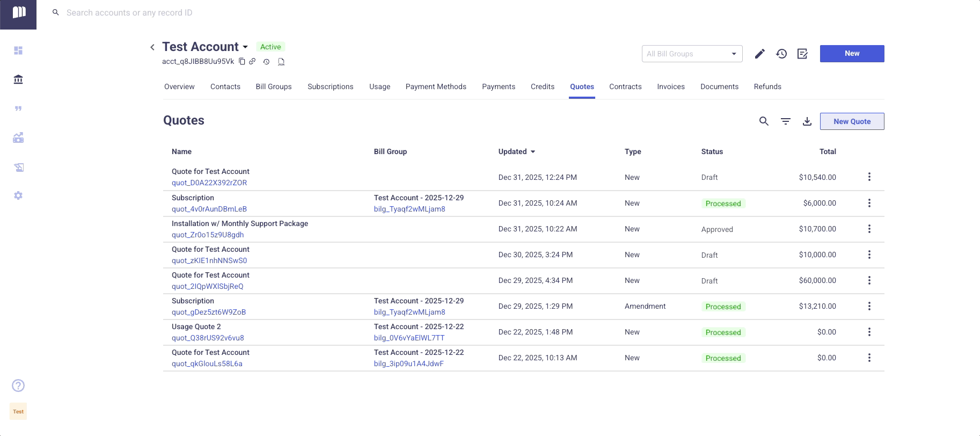Click the Status column header

click(712, 151)
